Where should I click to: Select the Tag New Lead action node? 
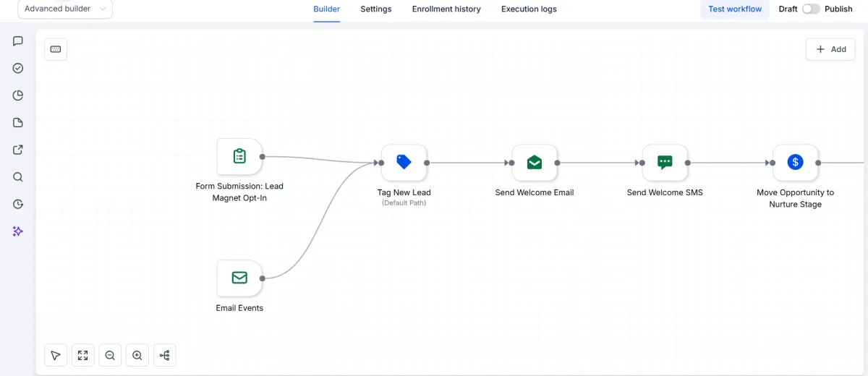[404, 163]
